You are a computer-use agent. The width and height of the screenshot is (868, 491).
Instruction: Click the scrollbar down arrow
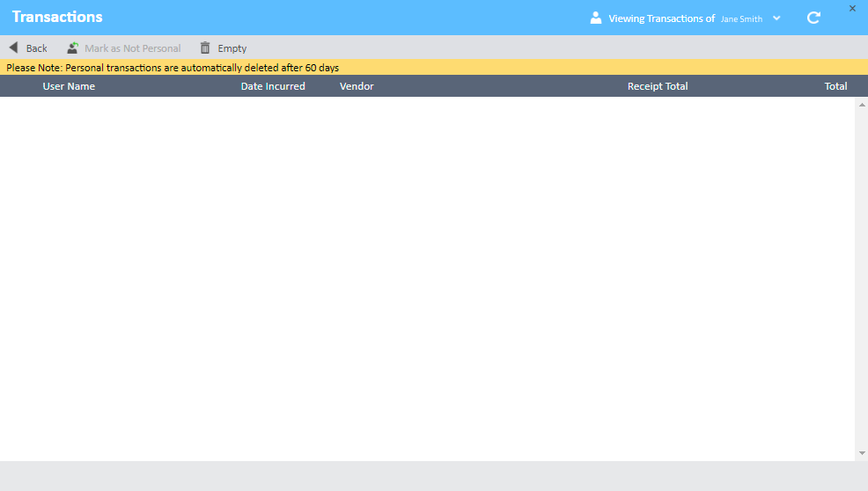pyautogui.click(x=861, y=453)
